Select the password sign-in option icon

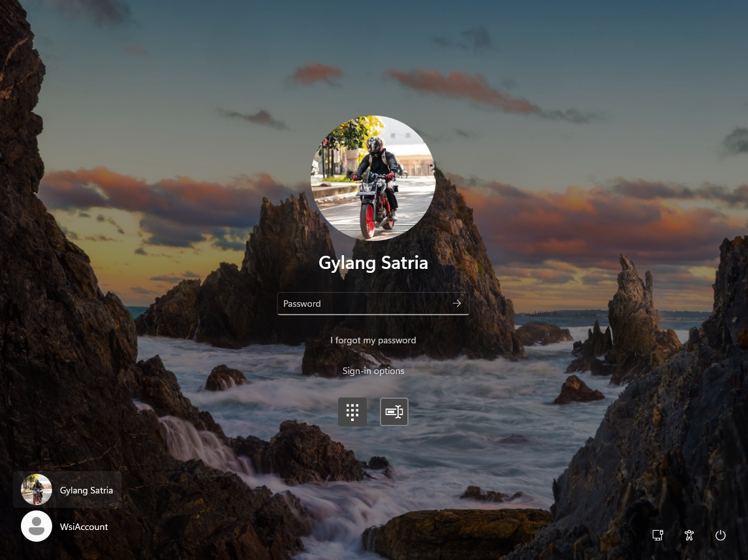(394, 412)
